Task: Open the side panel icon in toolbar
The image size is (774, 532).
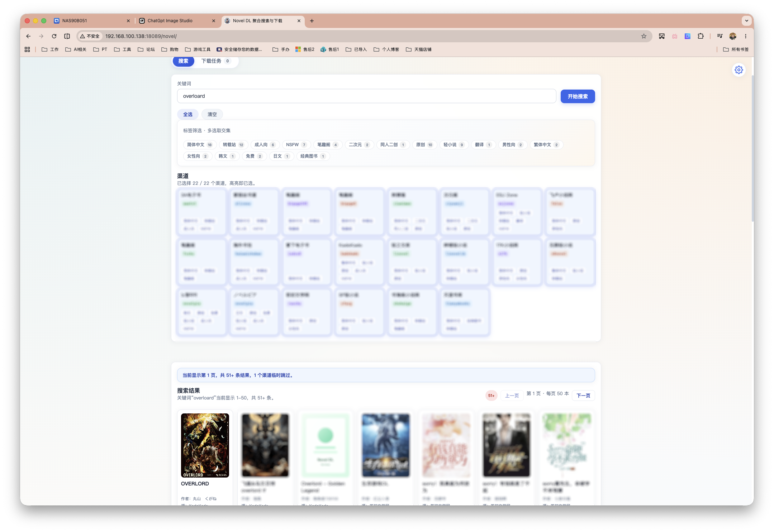Action: click(67, 36)
